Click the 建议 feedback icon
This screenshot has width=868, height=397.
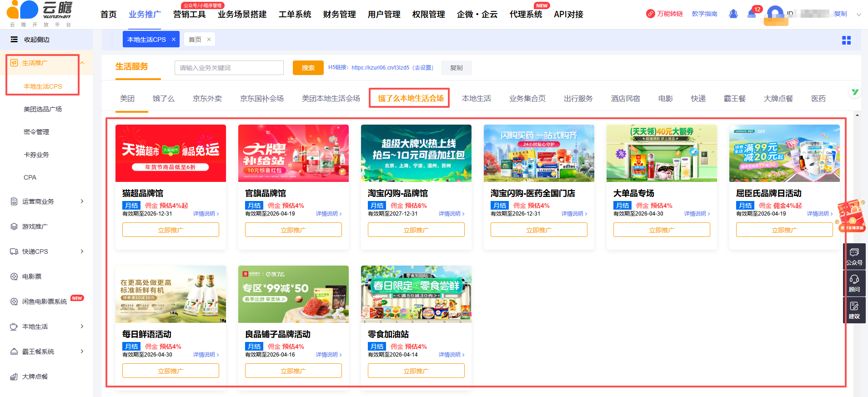[854, 310]
